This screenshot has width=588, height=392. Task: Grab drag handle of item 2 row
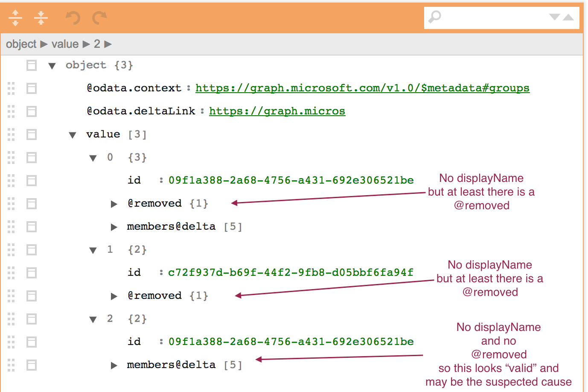pyautogui.click(x=11, y=319)
